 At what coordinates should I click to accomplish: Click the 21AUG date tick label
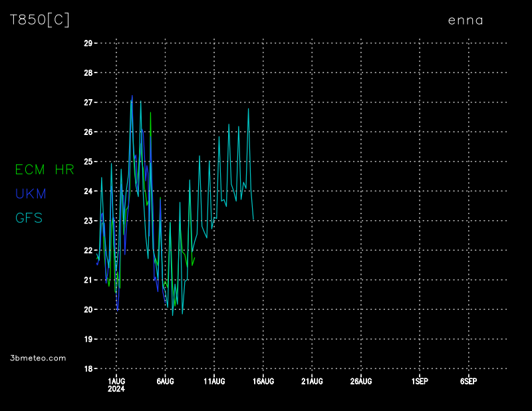tap(312, 381)
